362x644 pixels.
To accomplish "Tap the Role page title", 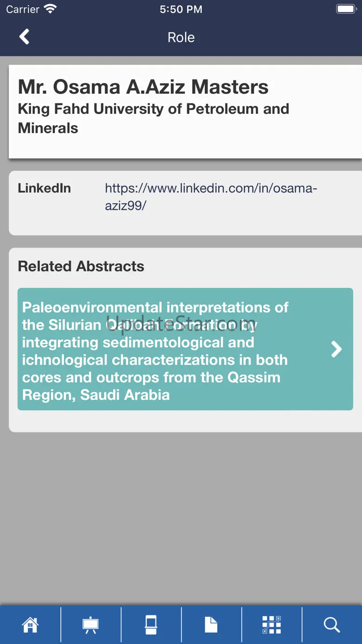I will 181,37.
